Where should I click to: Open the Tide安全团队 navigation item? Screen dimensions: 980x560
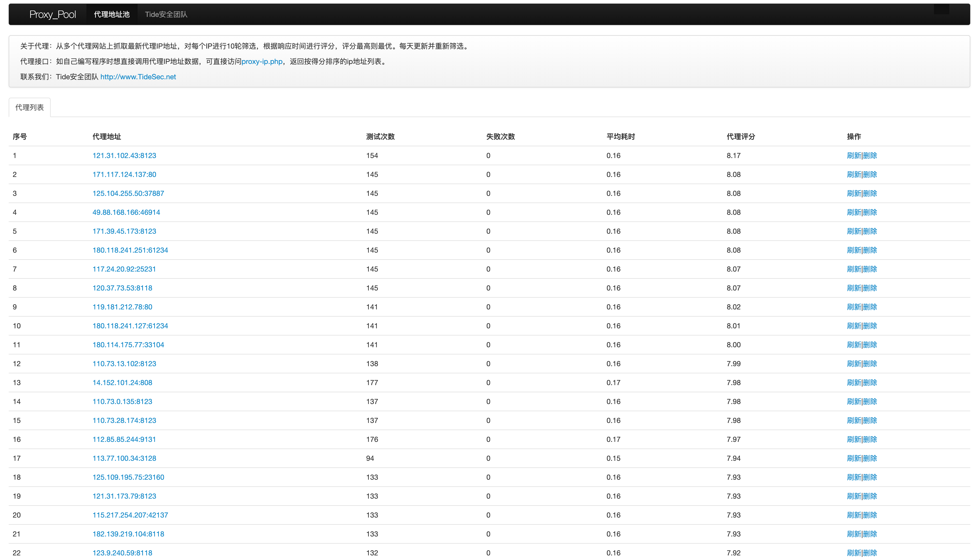[166, 14]
